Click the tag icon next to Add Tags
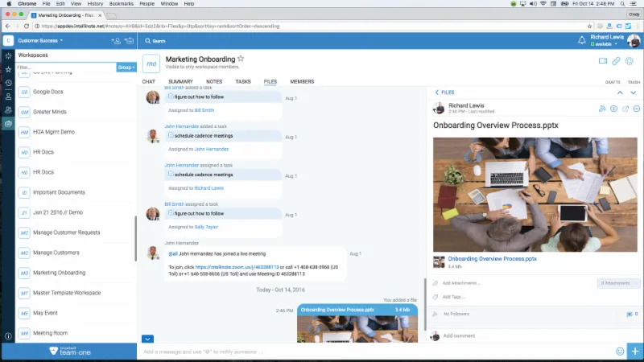 click(436, 297)
